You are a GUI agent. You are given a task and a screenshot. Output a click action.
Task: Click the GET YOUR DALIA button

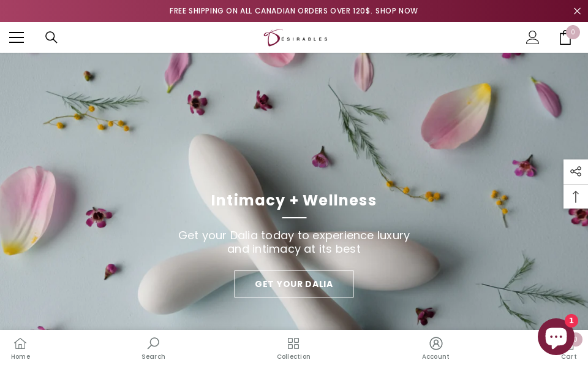(294, 284)
